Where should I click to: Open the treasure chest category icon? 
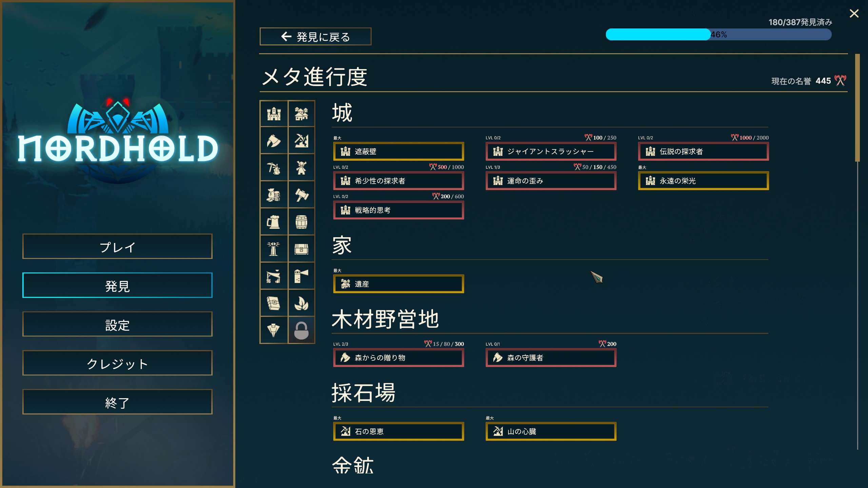click(x=301, y=249)
